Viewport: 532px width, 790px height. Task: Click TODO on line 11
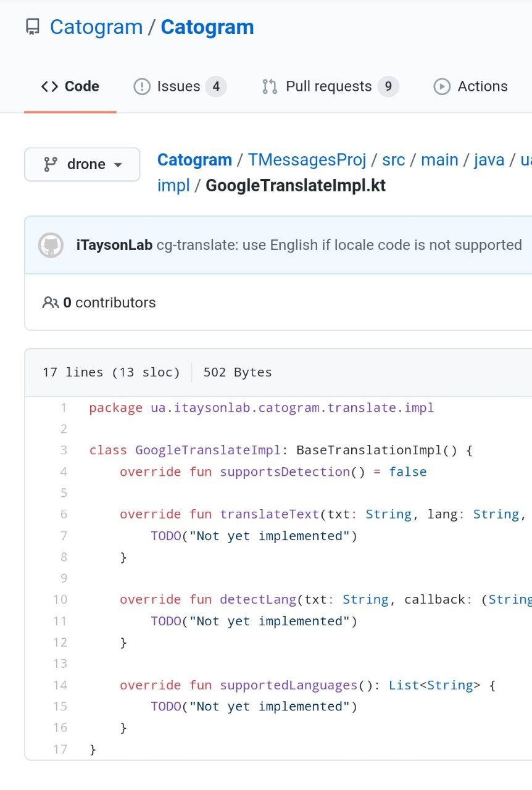pos(166,621)
